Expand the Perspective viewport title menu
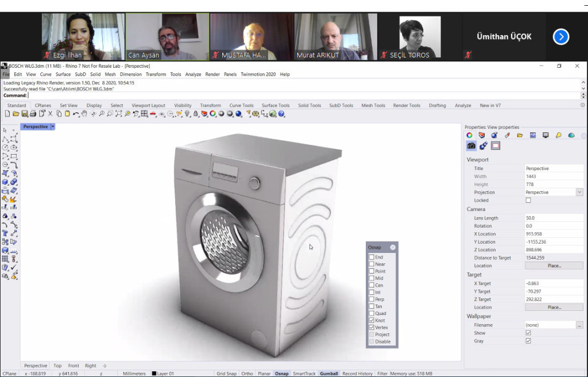Screen dimensions: 588x377 (53, 126)
